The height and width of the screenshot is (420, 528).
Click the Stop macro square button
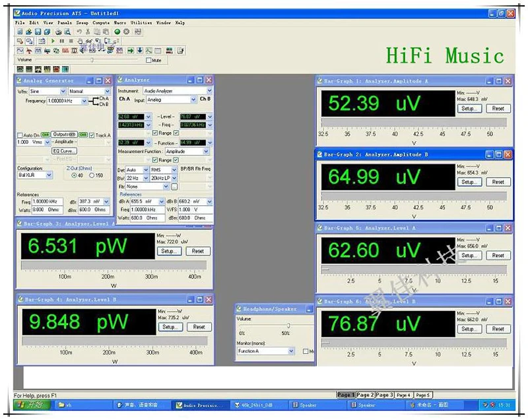(71, 41)
